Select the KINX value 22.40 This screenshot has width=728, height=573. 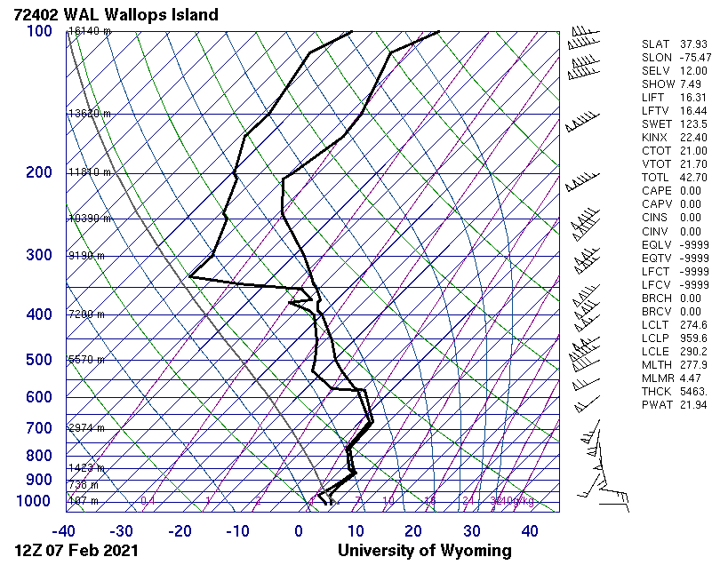coord(693,138)
